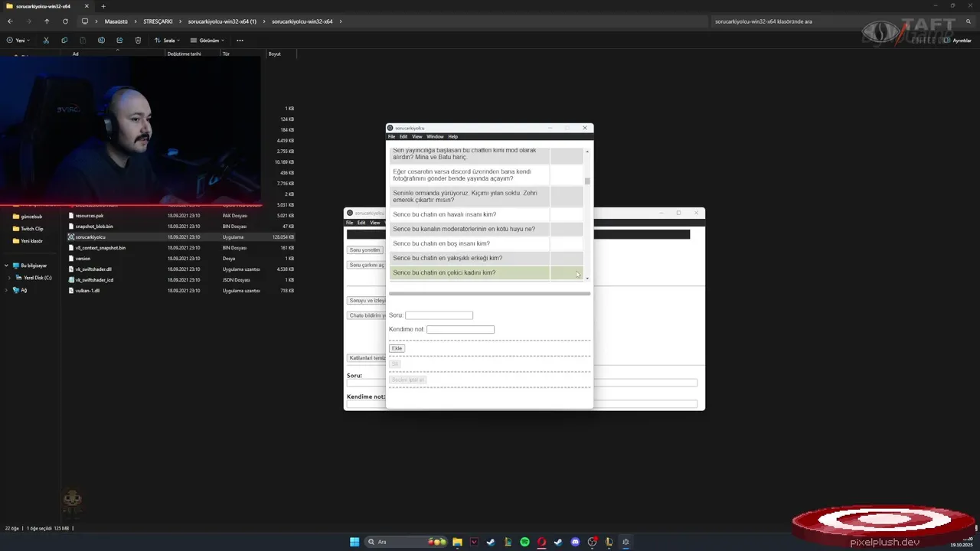Click Ayrıntılar details pane button in Explorer

click(958, 41)
